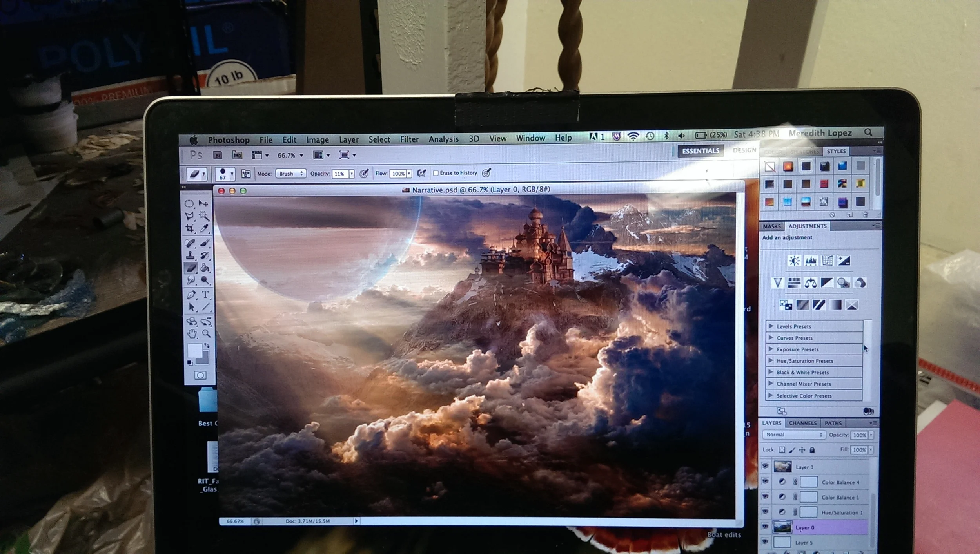The height and width of the screenshot is (554, 980).
Task: Open Spotlight search in menu bar
Action: point(868,132)
